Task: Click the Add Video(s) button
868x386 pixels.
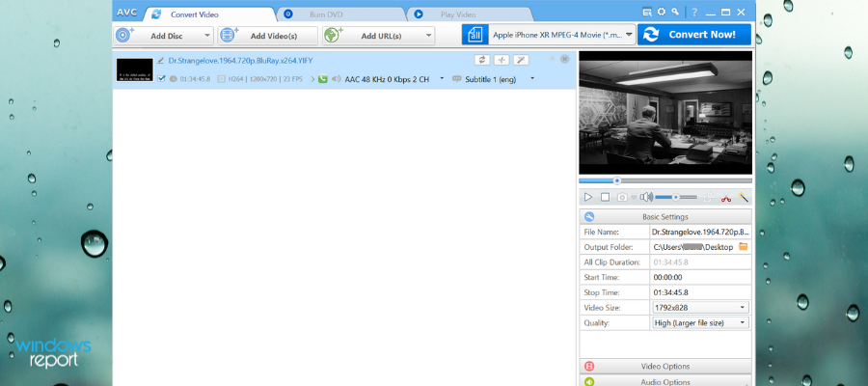Action: click(267, 36)
